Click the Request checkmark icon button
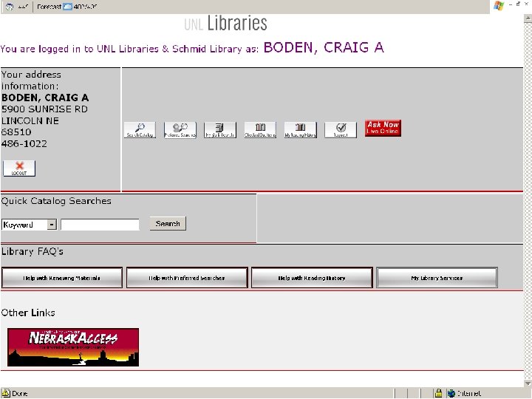Screen dimensions: 532x399 (341, 130)
